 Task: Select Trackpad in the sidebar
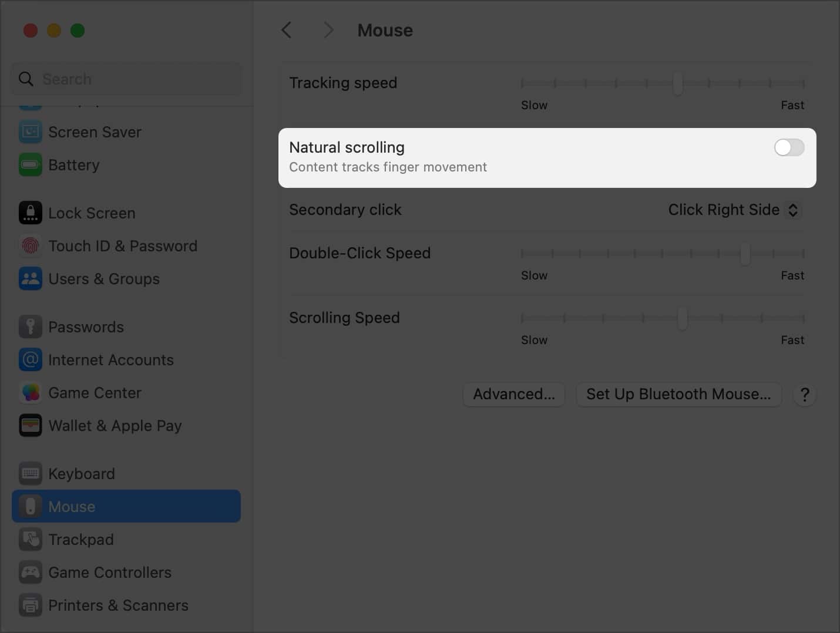(81, 540)
